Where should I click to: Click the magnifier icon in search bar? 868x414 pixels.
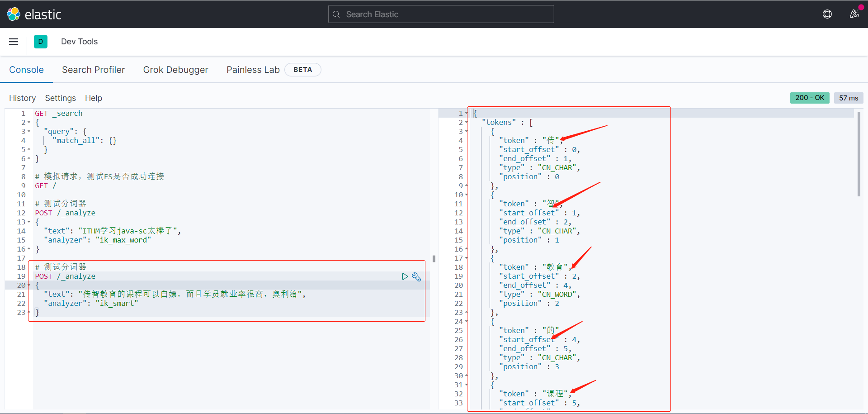[x=336, y=14]
